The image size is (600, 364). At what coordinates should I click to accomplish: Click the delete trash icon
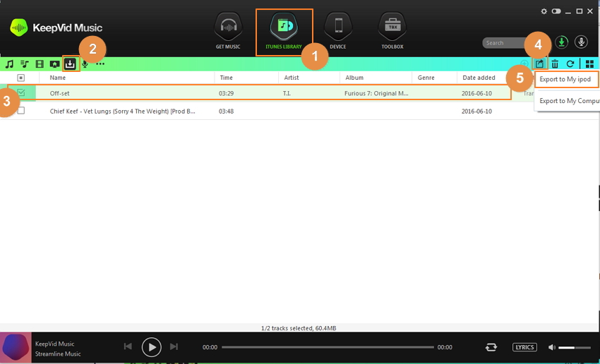tap(555, 64)
